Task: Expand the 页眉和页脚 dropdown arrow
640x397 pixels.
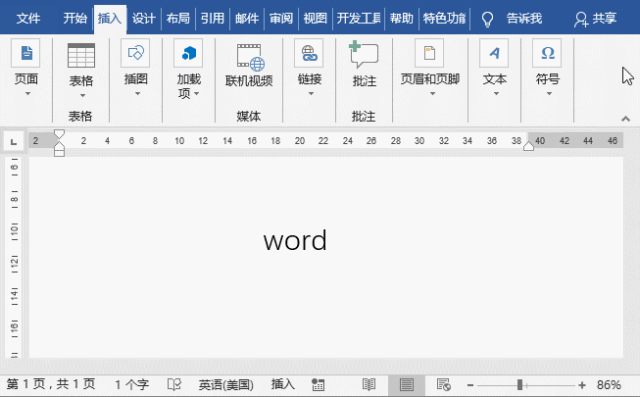Action: tap(432, 93)
